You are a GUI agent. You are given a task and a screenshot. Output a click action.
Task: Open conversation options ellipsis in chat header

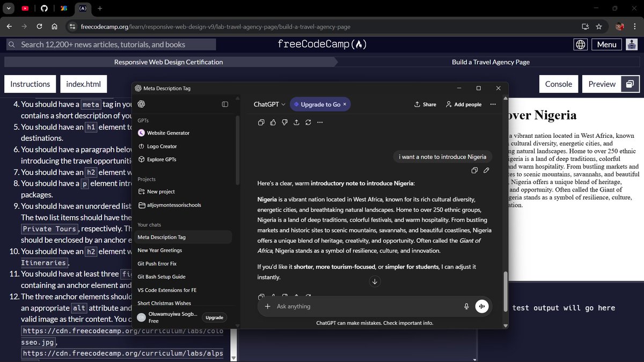493,105
